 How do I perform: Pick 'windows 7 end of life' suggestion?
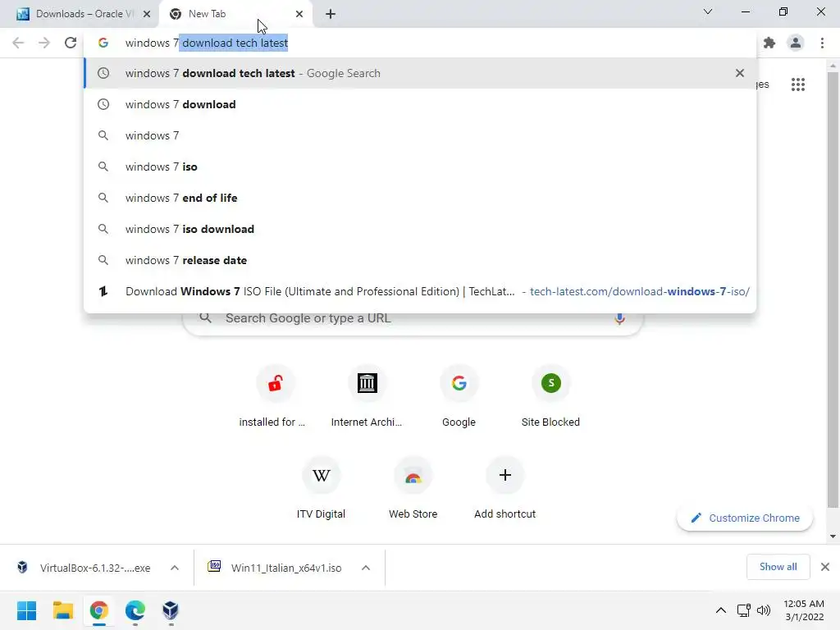click(x=420, y=198)
